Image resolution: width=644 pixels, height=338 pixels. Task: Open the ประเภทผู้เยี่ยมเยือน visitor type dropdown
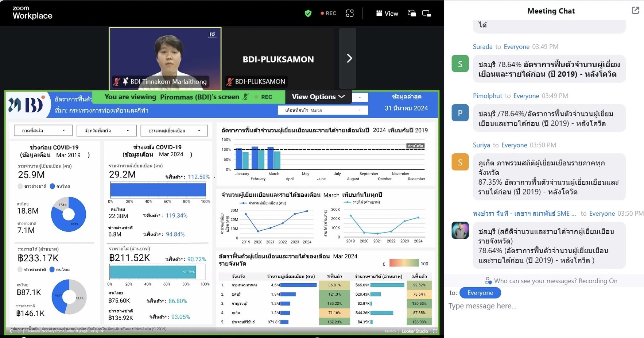tap(174, 131)
